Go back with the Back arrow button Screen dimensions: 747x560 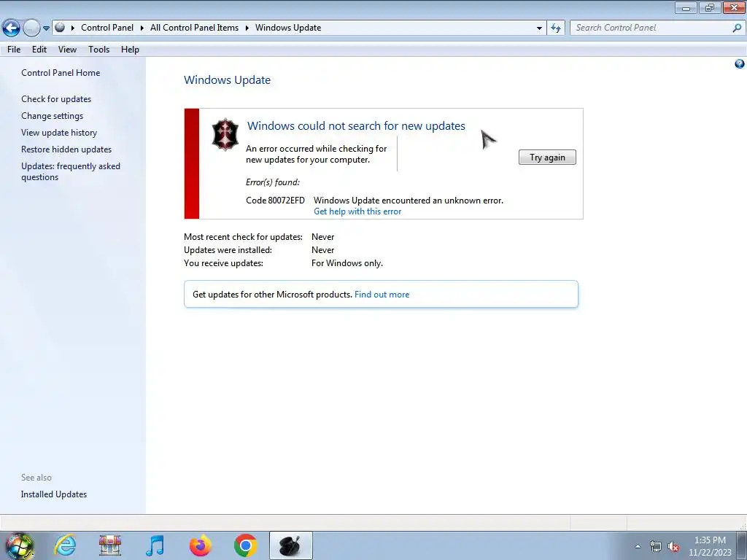tap(11, 28)
